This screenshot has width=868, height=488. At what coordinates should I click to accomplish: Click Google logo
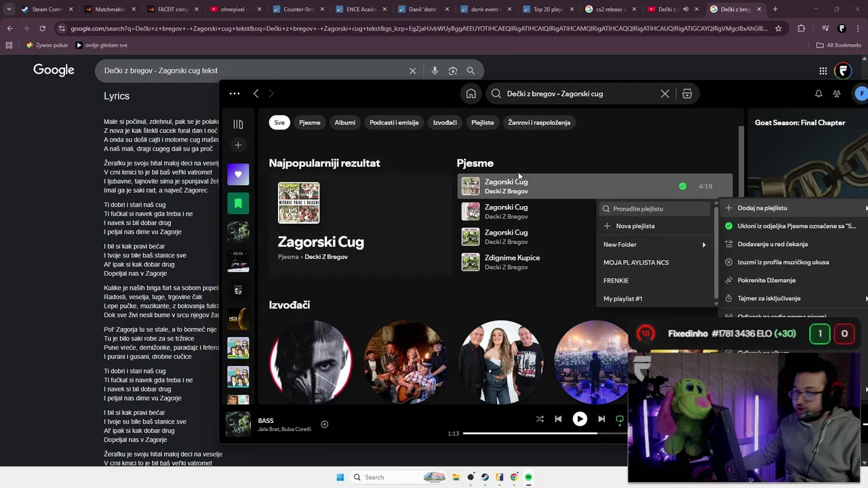(x=54, y=70)
